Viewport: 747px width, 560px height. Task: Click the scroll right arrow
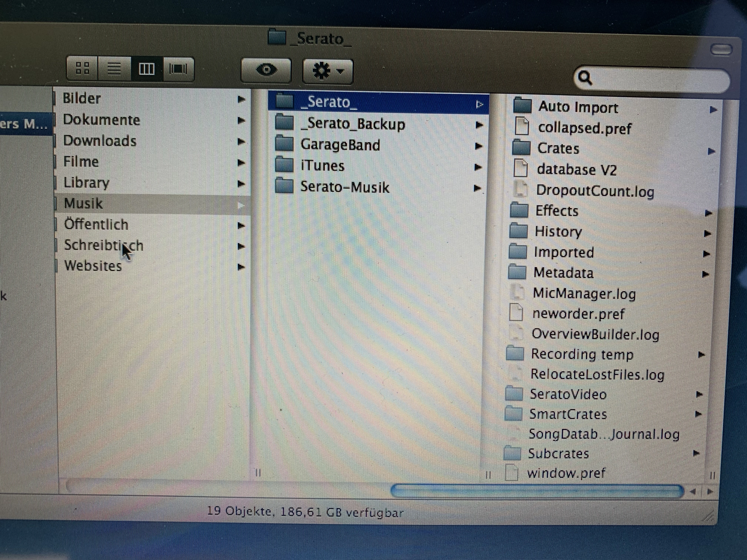tap(710, 492)
